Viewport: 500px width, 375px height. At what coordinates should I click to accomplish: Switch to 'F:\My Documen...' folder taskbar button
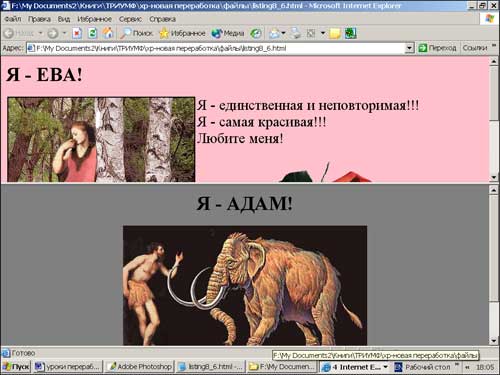click(x=282, y=367)
